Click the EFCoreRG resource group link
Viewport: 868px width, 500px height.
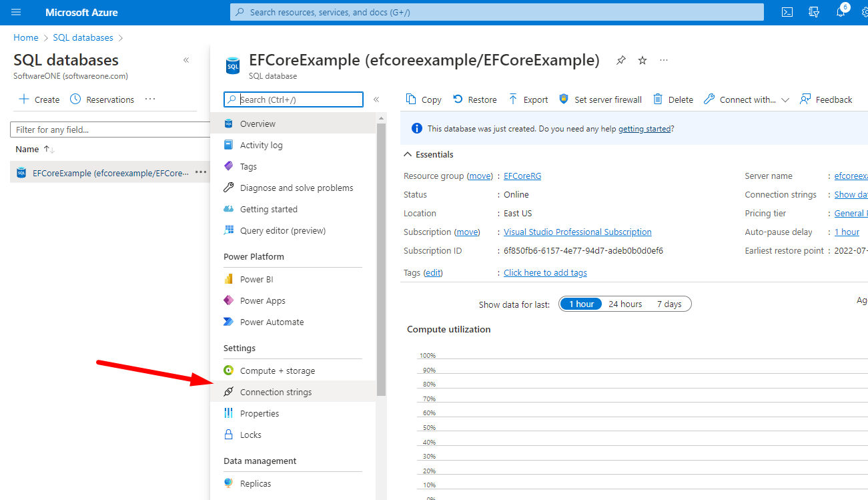click(x=522, y=176)
